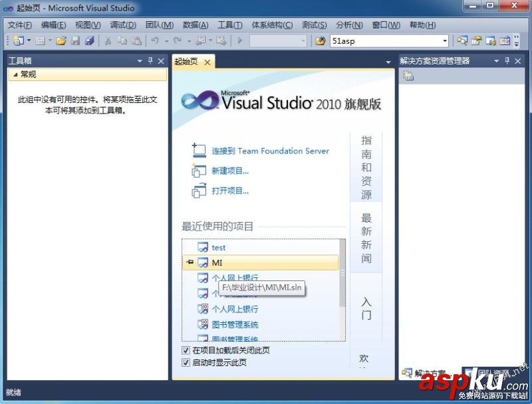
Task: Select the 最新新闻 vertical tab
Action: click(x=366, y=238)
